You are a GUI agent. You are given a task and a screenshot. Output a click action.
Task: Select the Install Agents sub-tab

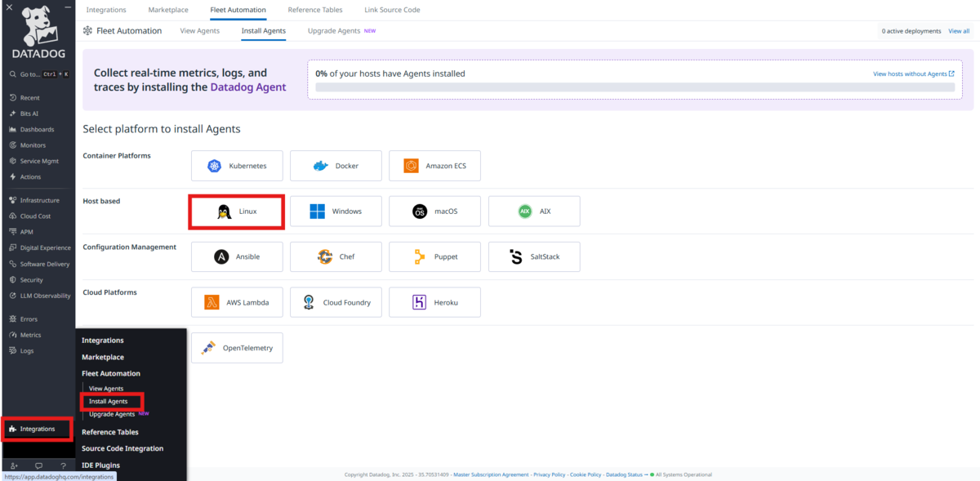[x=264, y=31]
